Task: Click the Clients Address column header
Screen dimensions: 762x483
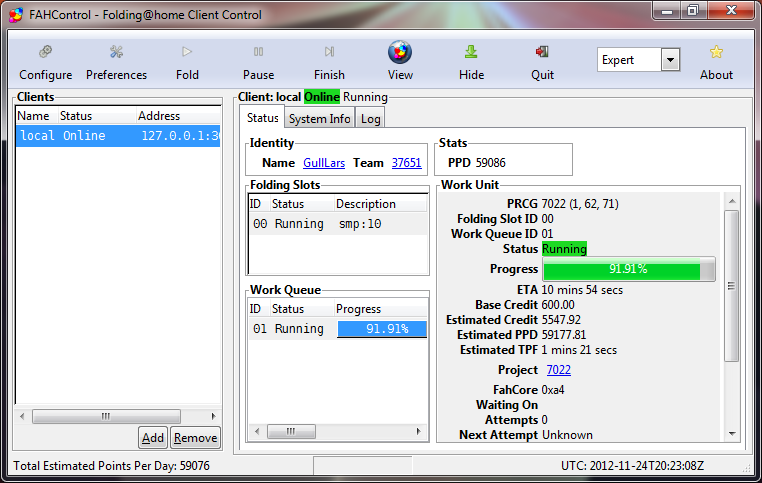Action: click(x=178, y=116)
